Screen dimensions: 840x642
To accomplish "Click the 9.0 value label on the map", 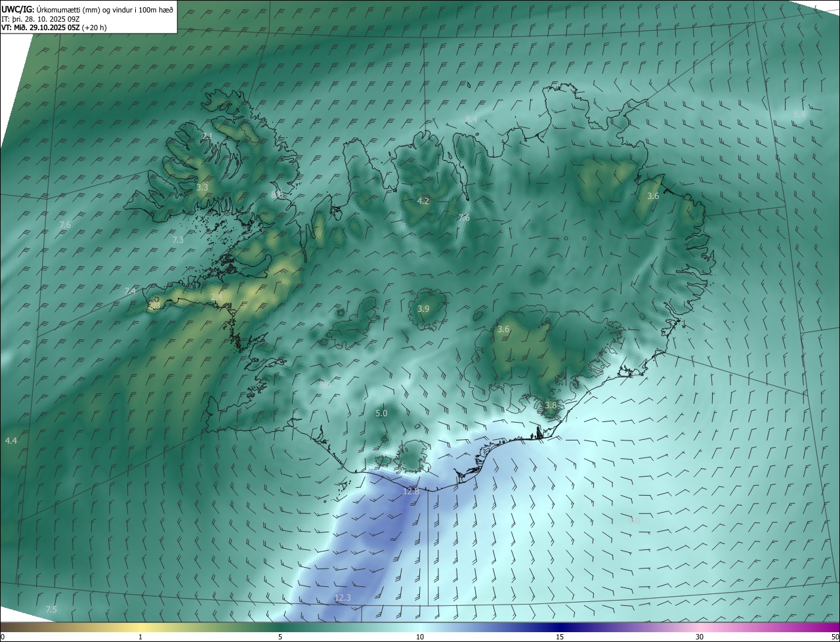I will (x=634, y=521).
